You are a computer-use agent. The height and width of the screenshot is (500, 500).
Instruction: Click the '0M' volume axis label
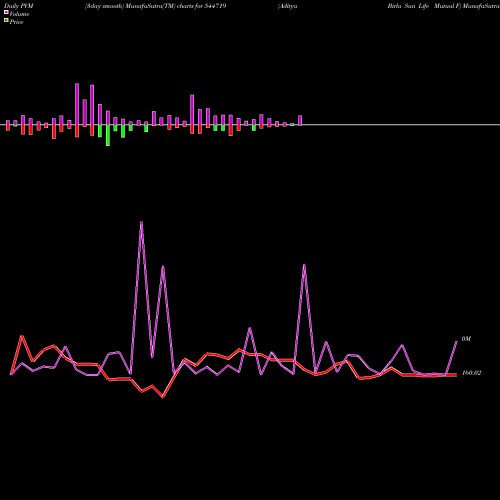point(466,339)
